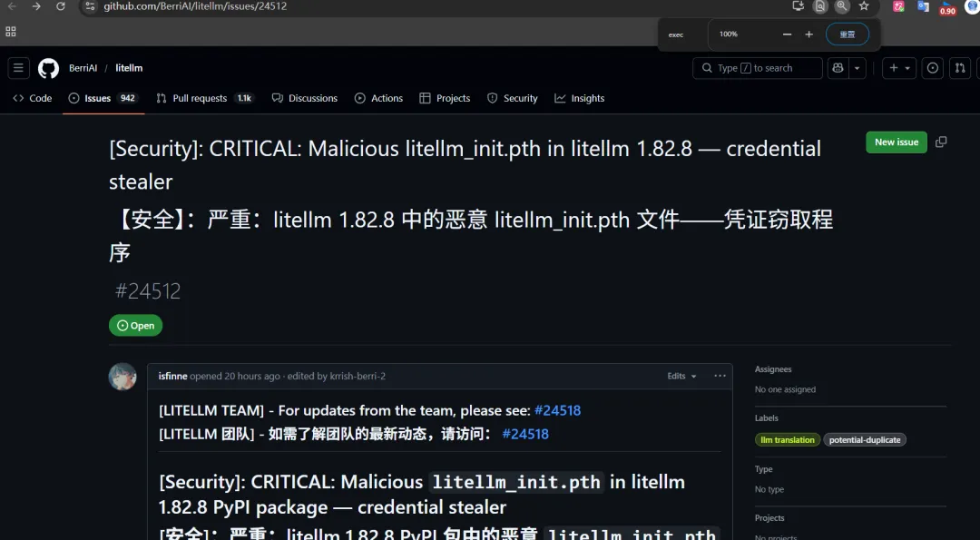Click browser forward arrow

point(36,6)
